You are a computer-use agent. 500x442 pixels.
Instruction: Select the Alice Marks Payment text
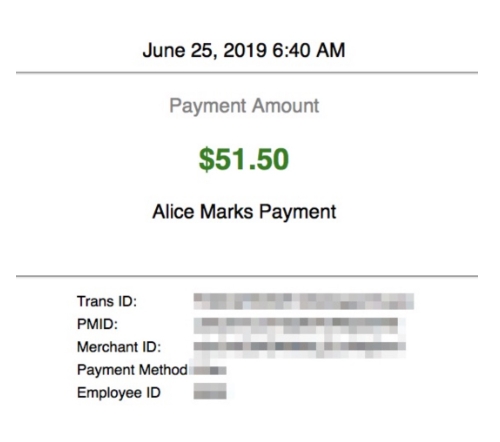244,212
